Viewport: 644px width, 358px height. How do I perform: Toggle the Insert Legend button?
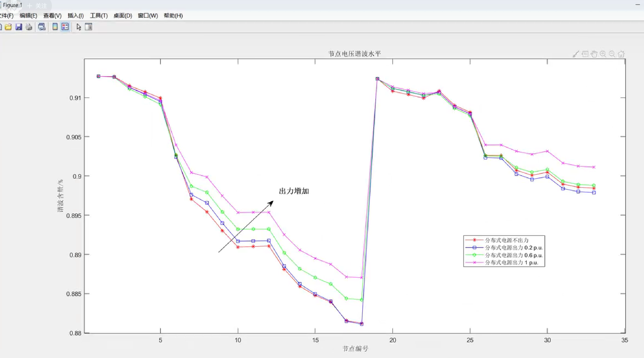point(65,27)
